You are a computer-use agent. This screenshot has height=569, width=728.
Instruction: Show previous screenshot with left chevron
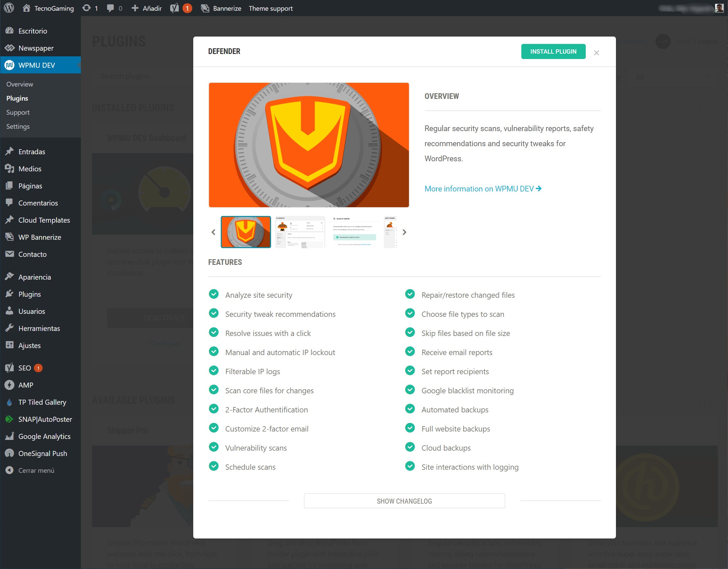tap(213, 232)
